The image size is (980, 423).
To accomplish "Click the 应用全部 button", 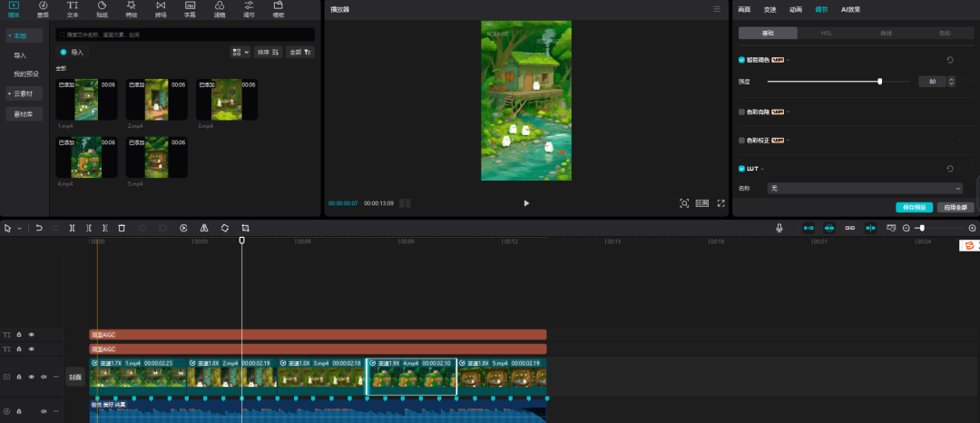I will [x=955, y=207].
